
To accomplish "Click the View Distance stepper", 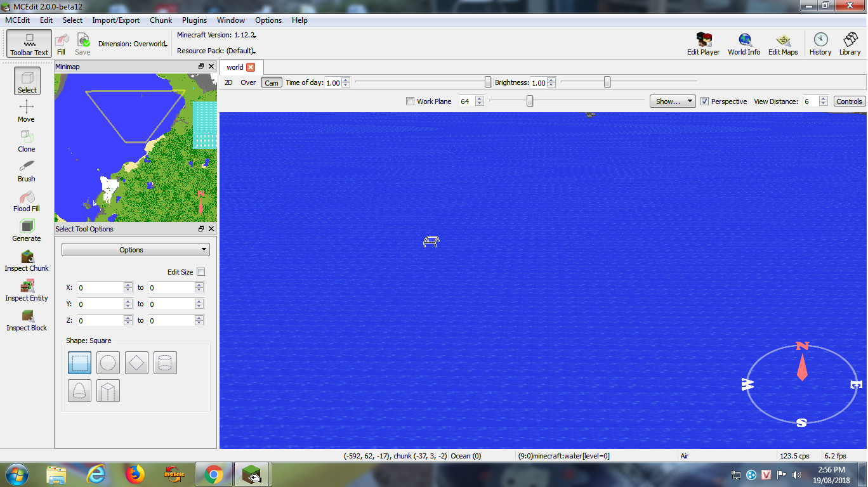I will click(x=824, y=101).
